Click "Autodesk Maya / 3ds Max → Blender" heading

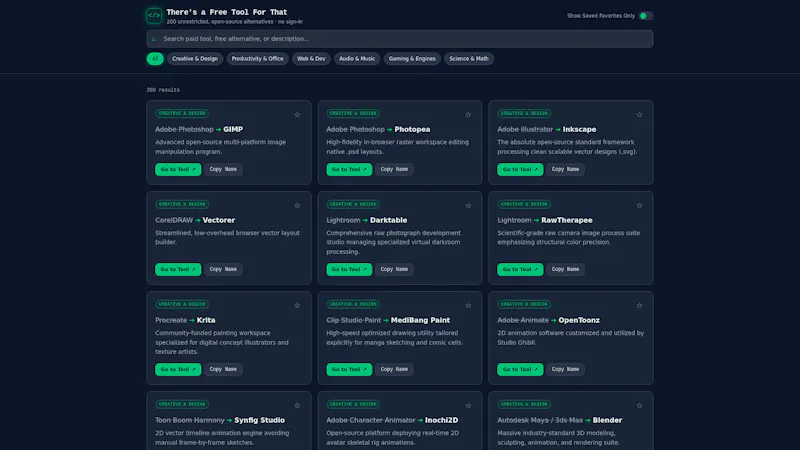[x=560, y=420]
